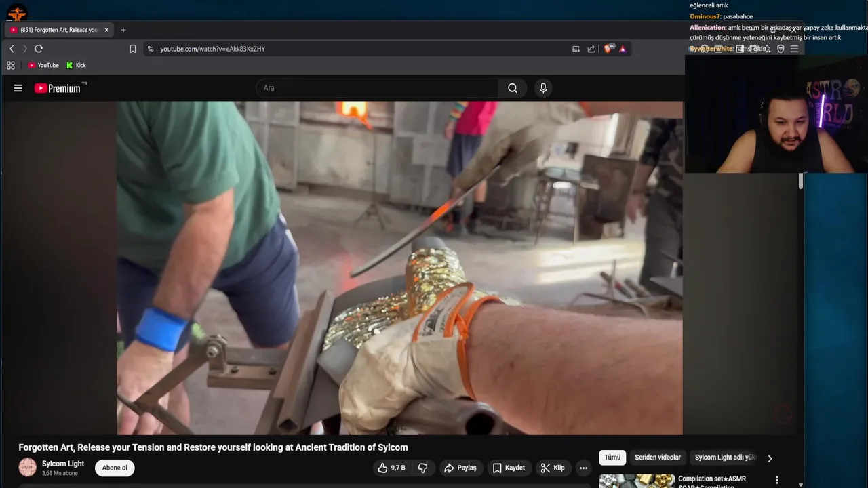Bookmark this page using address bar icon

pos(133,49)
